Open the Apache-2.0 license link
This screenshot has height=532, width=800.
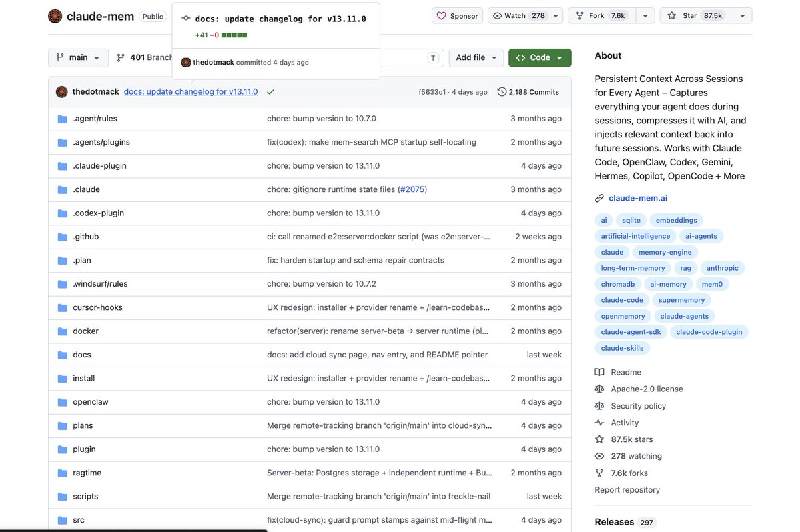coord(647,389)
